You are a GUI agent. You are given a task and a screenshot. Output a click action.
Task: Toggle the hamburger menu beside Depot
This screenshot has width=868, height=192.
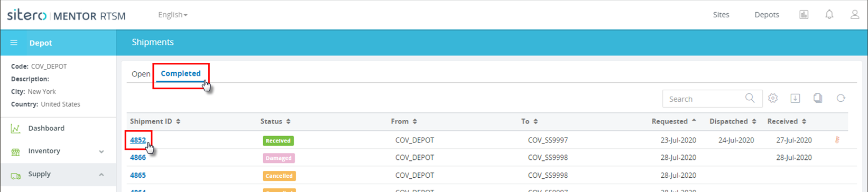coord(14,43)
